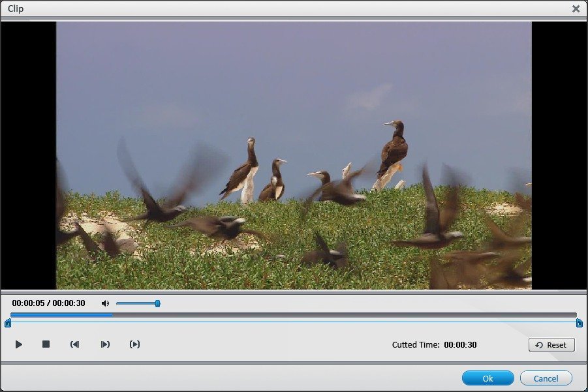Select the set start point icon
588x392 pixels.
pos(105,344)
